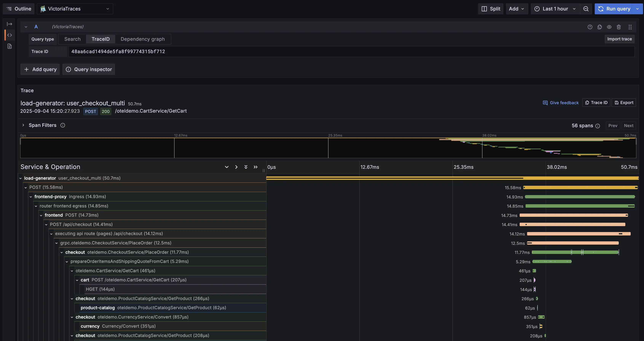Collapse checkout PlaceOrder (11.77ms) span

(x=62, y=252)
